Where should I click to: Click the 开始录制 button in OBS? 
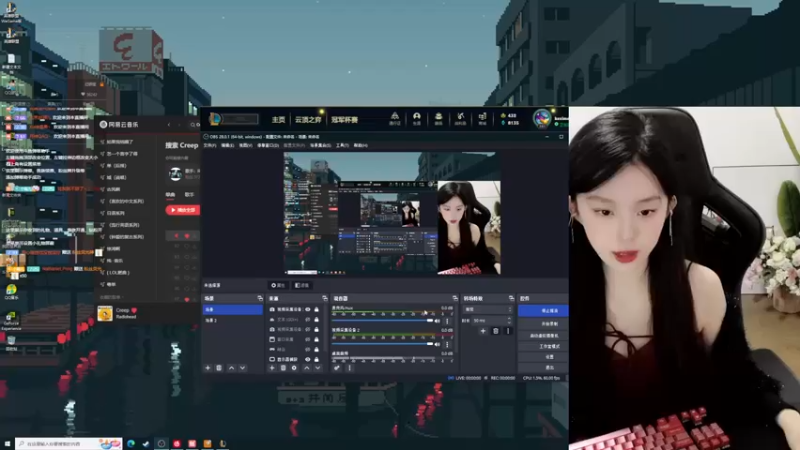pyautogui.click(x=543, y=323)
